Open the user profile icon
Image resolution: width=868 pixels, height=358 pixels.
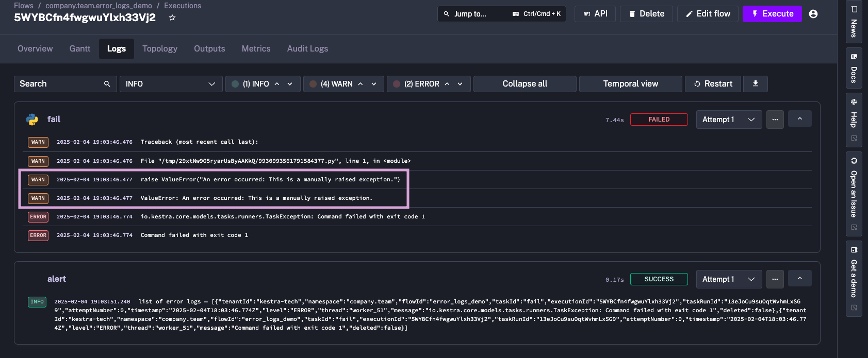point(813,14)
